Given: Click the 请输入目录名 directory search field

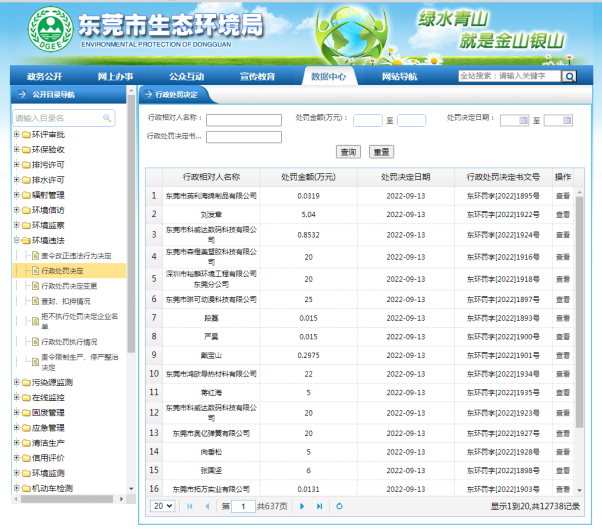Looking at the screenshot, I should click(64, 118).
